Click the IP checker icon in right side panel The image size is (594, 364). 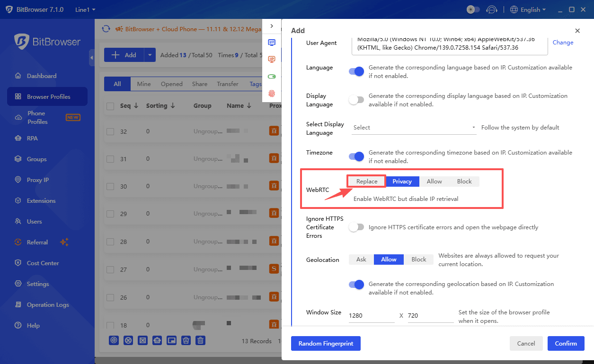[x=272, y=59]
